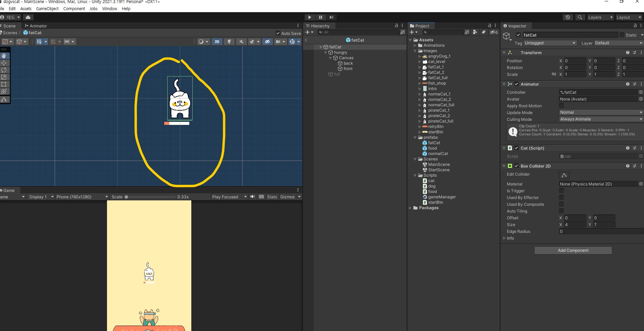Viewport: 644px width, 331px height.
Task: Toggle Scene visibility eye icon
Action: point(267,42)
